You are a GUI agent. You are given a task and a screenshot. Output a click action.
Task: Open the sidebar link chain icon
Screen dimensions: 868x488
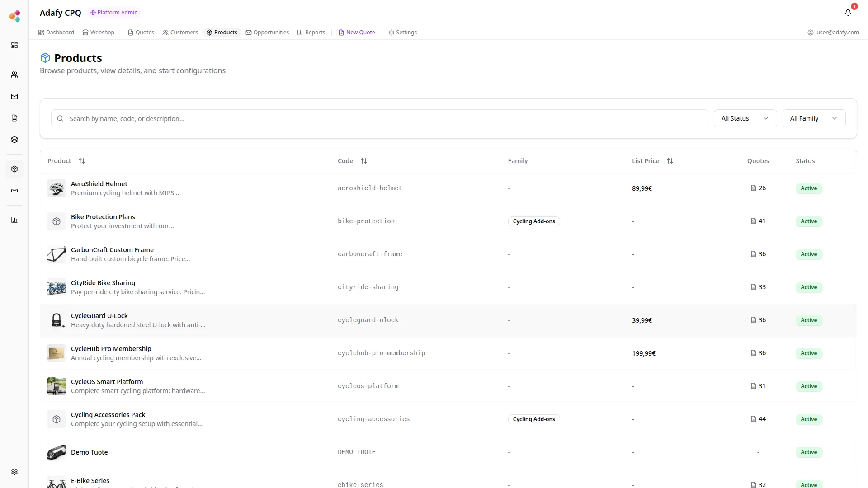(x=14, y=191)
